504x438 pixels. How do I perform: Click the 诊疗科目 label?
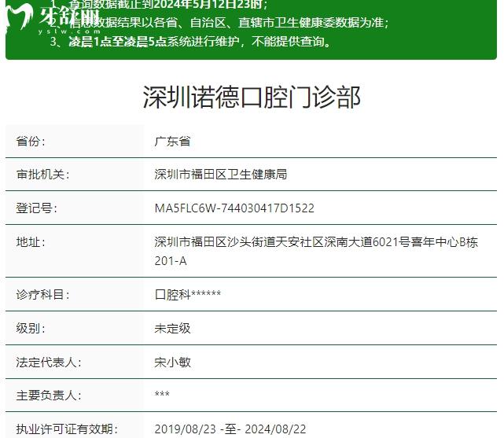pos(42,294)
